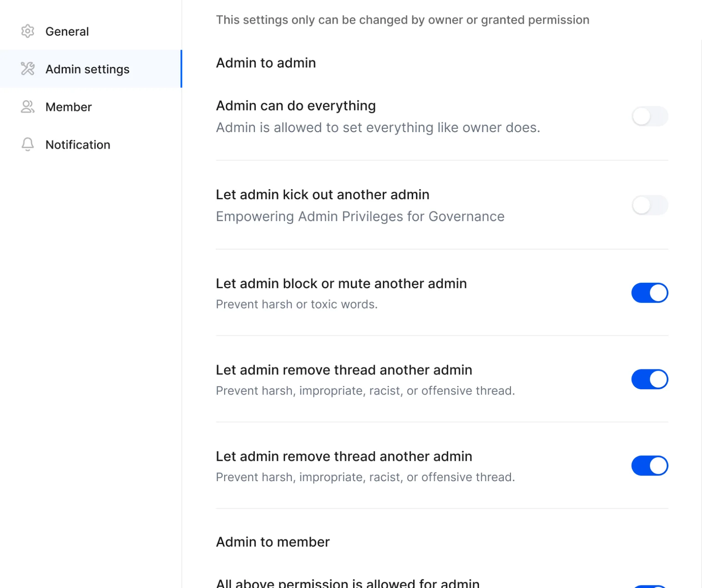This screenshot has width=702, height=588.
Task: Select the Admin settings menu item
Action: pos(87,69)
